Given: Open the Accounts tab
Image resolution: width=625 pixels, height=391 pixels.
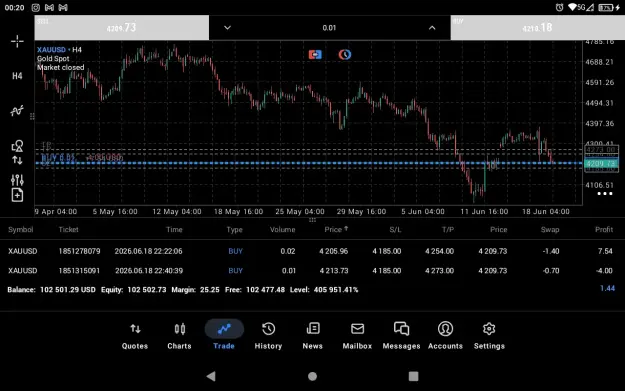Looking at the screenshot, I should click(445, 336).
